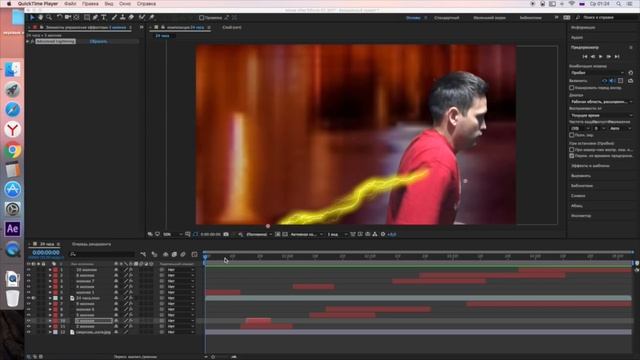Click Reset link in Effect Controls
The width and height of the screenshot is (640, 360).
pos(98,41)
